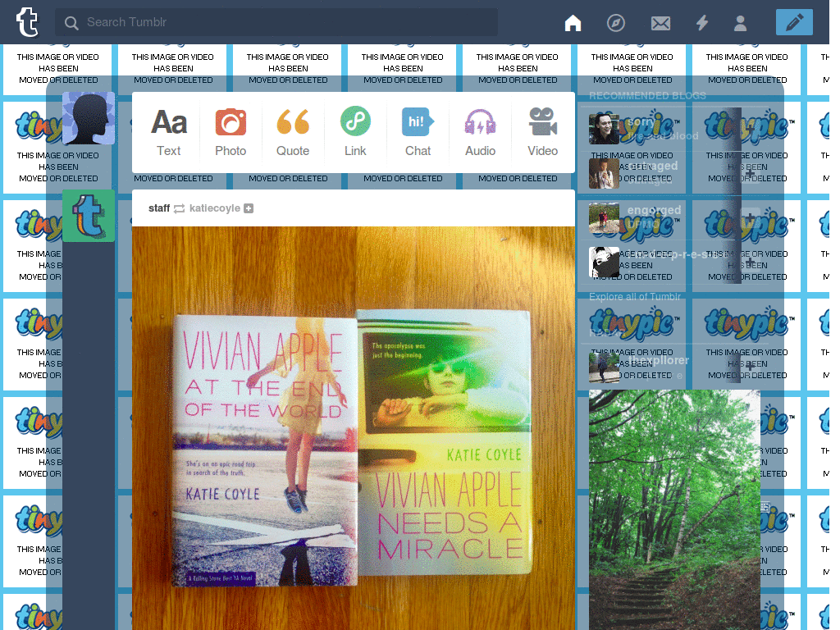Follow the outraged blog

click(x=750, y=173)
